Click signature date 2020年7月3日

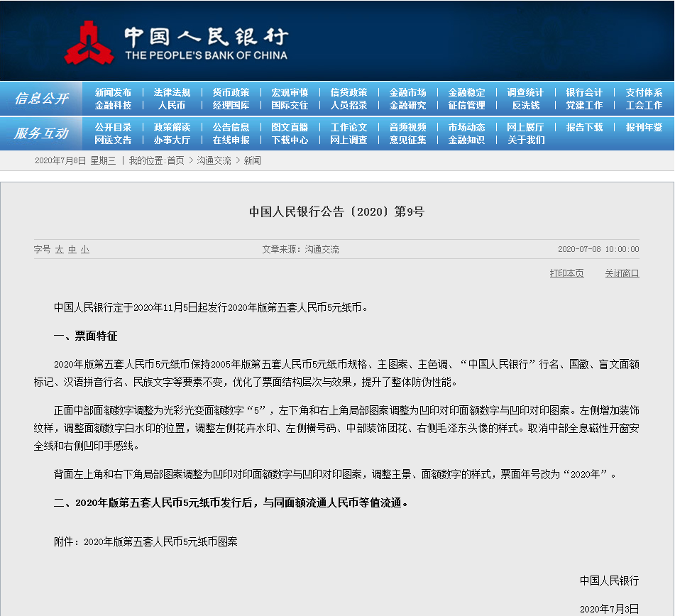click(x=609, y=609)
